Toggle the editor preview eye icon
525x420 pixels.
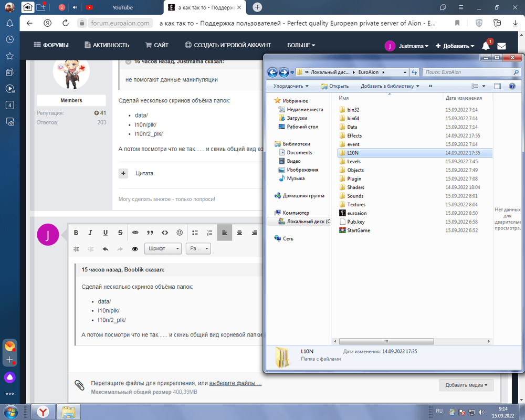coord(135,249)
